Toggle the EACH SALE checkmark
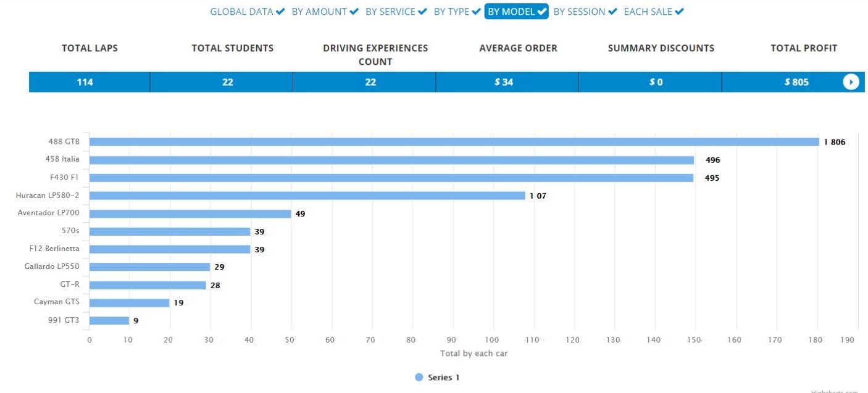This screenshot has width=868, height=393. point(679,12)
